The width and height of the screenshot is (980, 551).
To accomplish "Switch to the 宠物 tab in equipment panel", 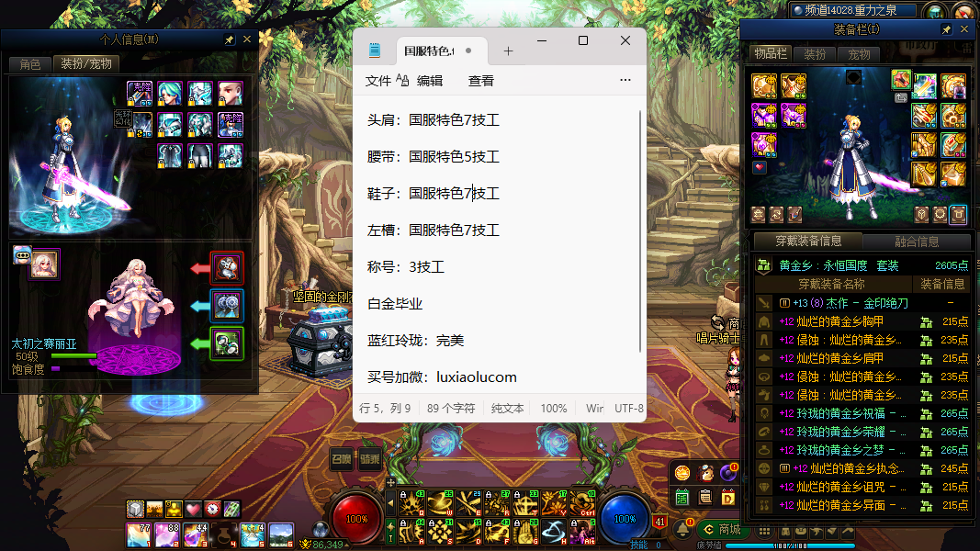I will click(x=858, y=54).
